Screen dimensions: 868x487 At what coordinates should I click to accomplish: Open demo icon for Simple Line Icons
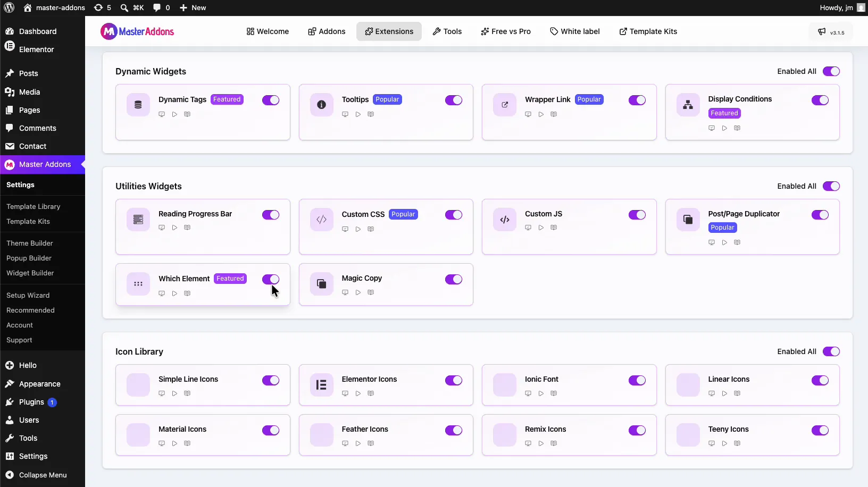162,393
